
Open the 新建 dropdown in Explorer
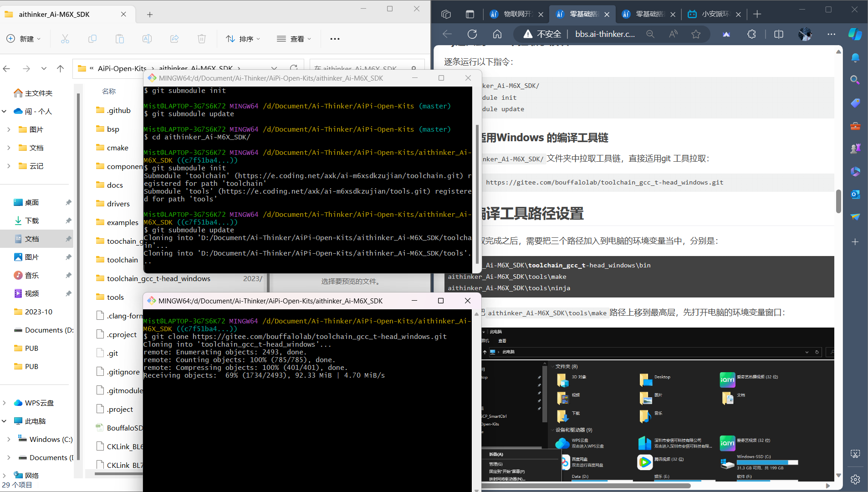pyautogui.click(x=24, y=39)
